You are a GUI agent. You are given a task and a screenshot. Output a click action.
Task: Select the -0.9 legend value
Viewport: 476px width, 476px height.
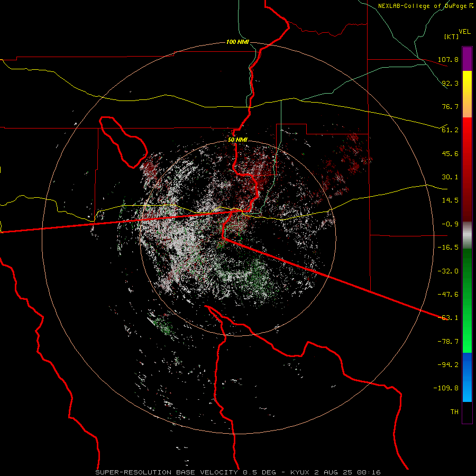click(450, 224)
